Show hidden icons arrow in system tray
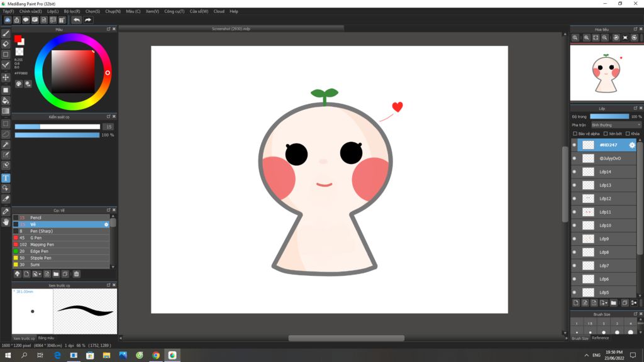The width and height of the screenshot is (644, 362). pos(586,355)
